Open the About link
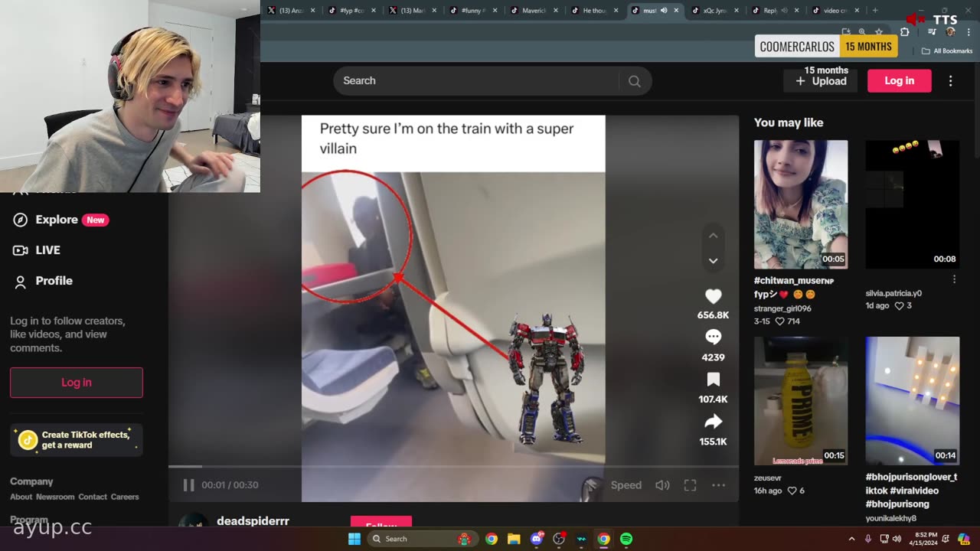Screen dimensions: 980x551 (21, 497)
